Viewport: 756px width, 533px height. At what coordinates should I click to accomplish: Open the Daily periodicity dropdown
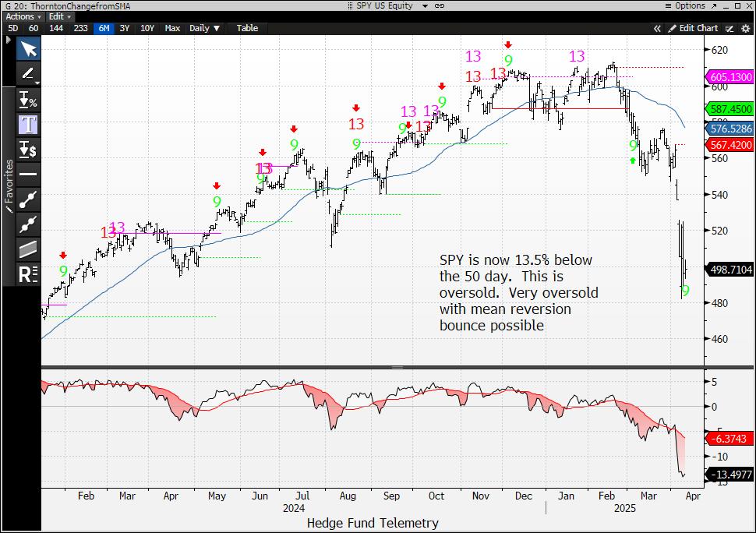[204, 28]
